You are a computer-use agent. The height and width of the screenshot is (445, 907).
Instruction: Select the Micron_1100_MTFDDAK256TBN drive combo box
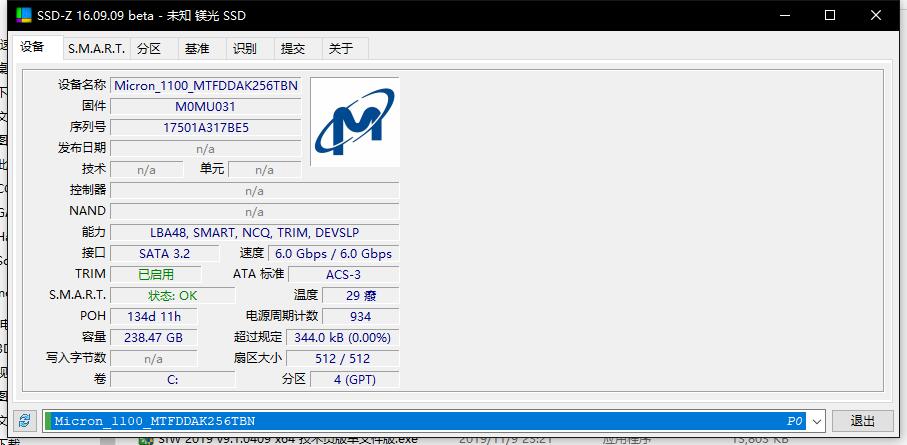click(x=433, y=421)
